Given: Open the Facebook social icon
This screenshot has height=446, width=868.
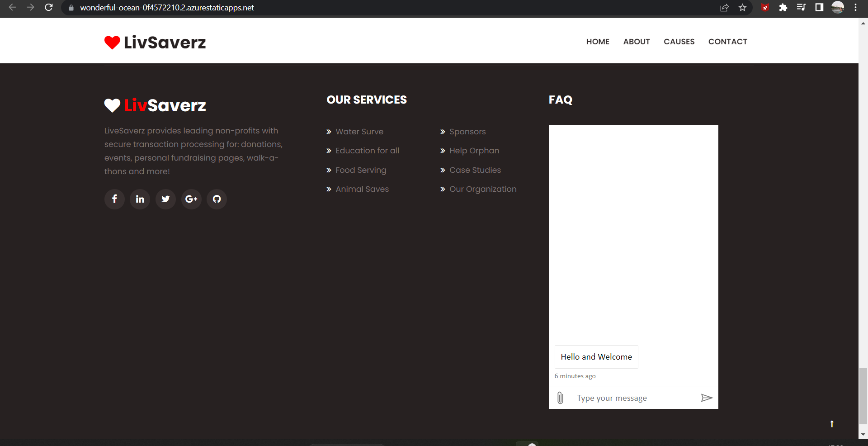Looking at the screenshot, I should click(x=114, y=199).
